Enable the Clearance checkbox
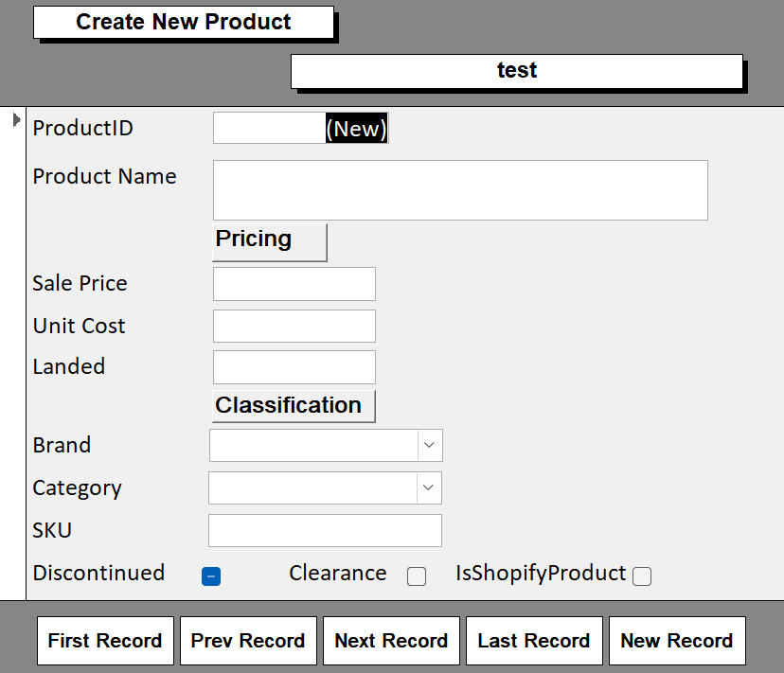Screen dimensions: 784x673 coord(417,576)
